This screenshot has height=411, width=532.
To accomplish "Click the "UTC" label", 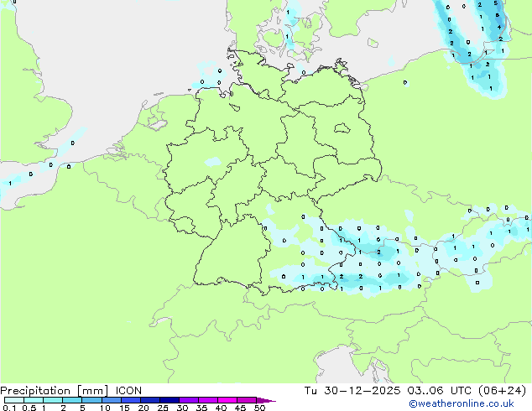I will click(x=461, y=391).
